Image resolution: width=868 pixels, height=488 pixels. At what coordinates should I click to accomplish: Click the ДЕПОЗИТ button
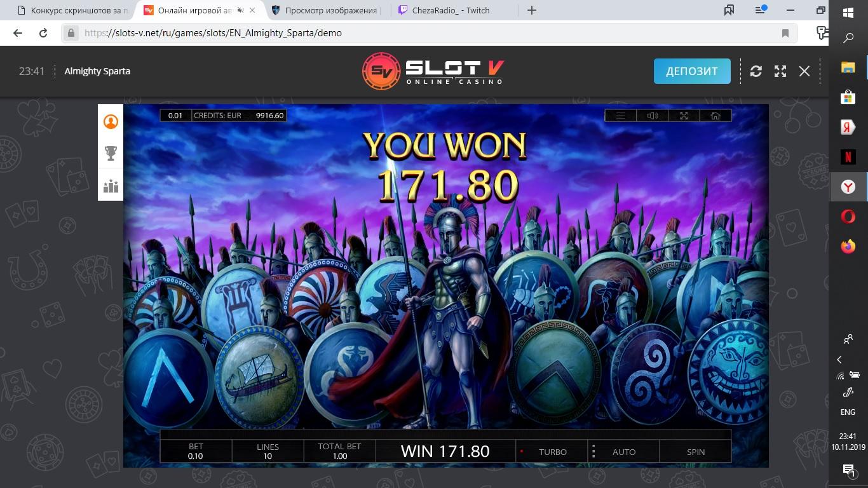[692, 71]
